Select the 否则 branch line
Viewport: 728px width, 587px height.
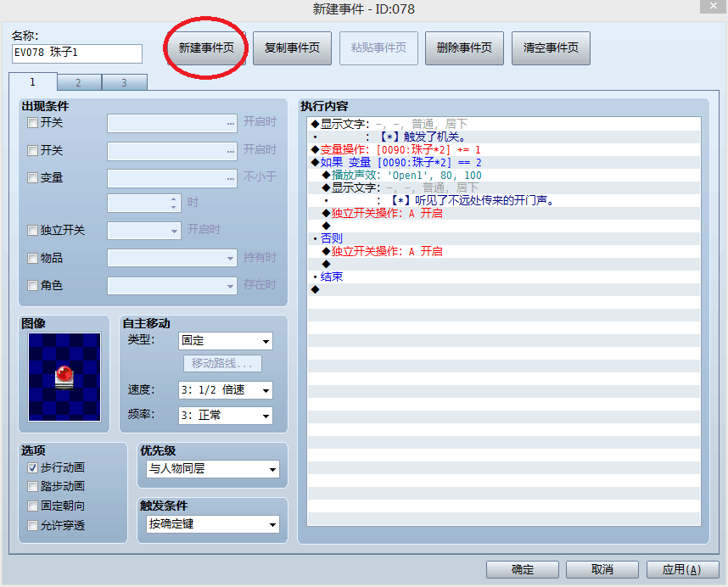(x=504, y=238)
